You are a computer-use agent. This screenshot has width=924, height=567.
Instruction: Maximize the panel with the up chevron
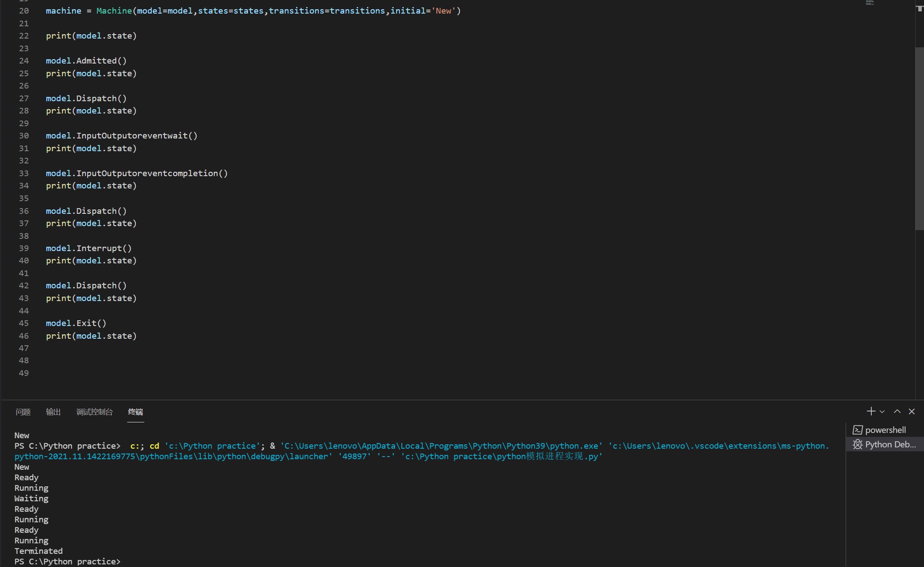click(897, 411)
